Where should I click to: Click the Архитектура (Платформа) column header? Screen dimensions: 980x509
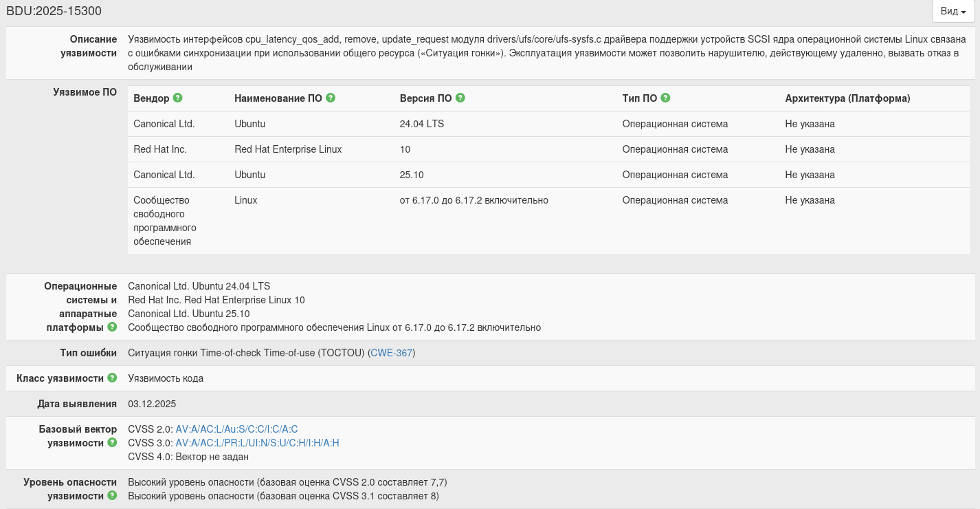point(847,98)
